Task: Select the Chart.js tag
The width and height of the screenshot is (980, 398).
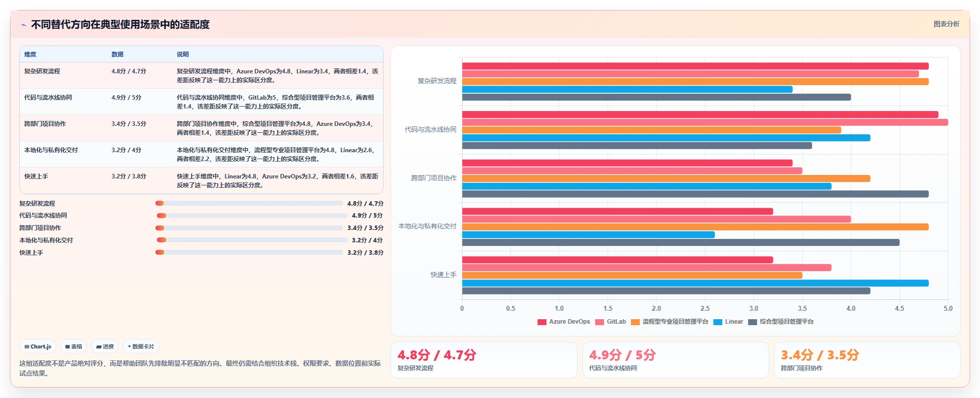Action: [x=38, y=346]
